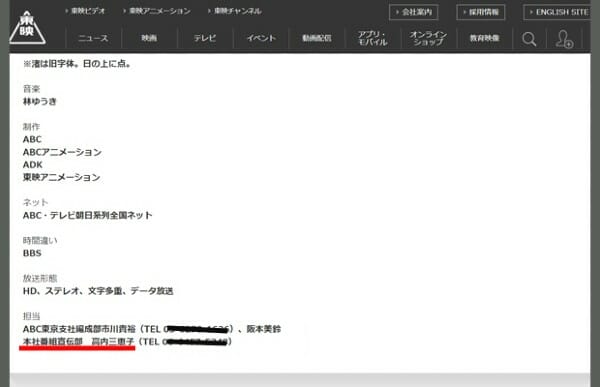Select the text 林ゆうき
The image size is (600, 387).
click(x=40, y=101)
